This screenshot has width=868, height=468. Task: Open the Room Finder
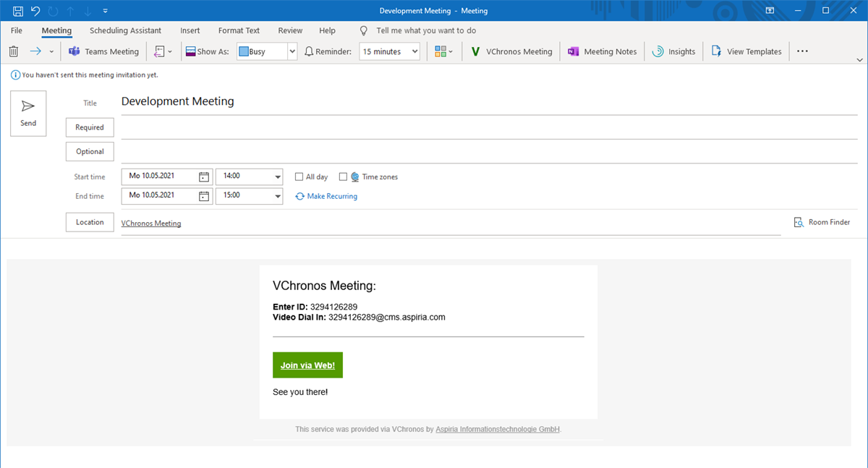(x=822, y=223)
